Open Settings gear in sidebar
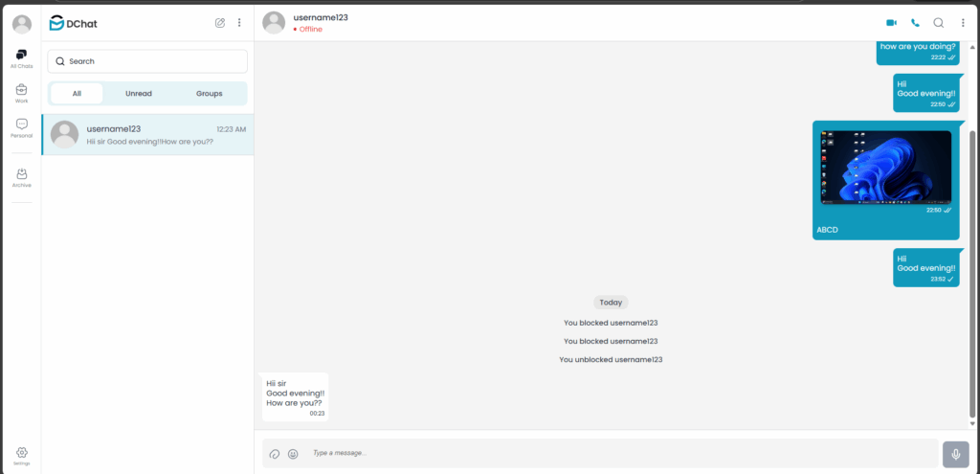The width and height of the screenshot is (980, 474). [22, 456]
